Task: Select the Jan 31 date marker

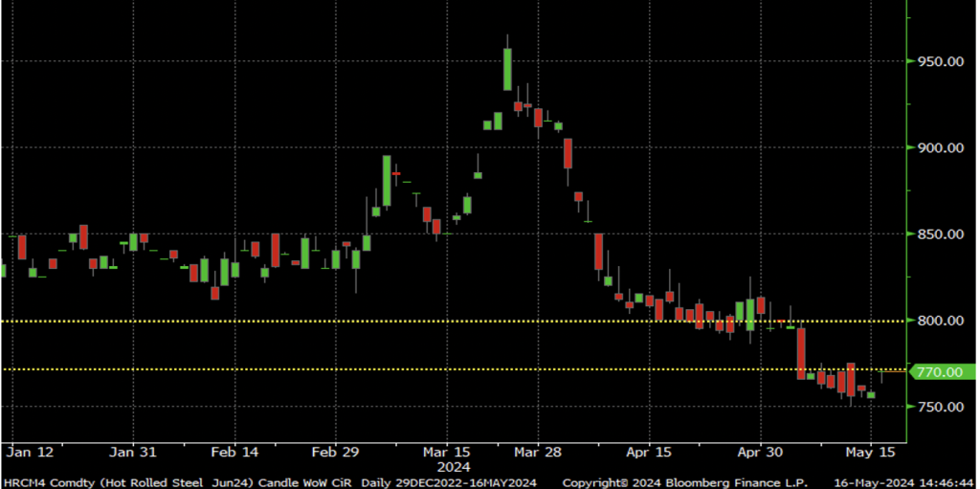Action: pos(133,451)
